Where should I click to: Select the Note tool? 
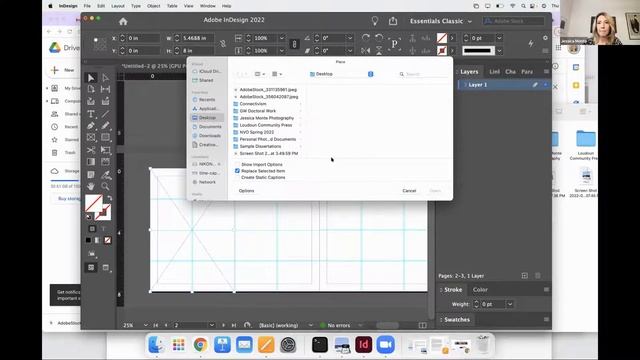click(x=91, y=175)
